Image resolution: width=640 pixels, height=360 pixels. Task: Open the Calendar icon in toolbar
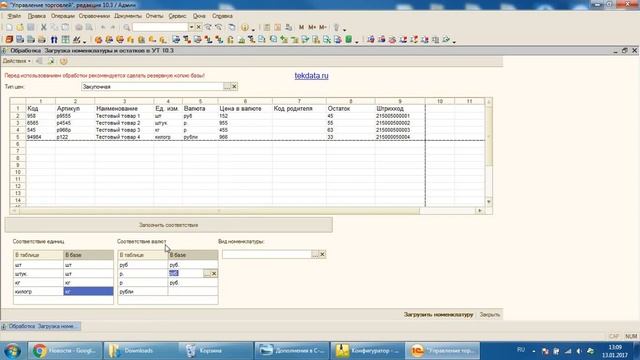[x=278, y=27]
